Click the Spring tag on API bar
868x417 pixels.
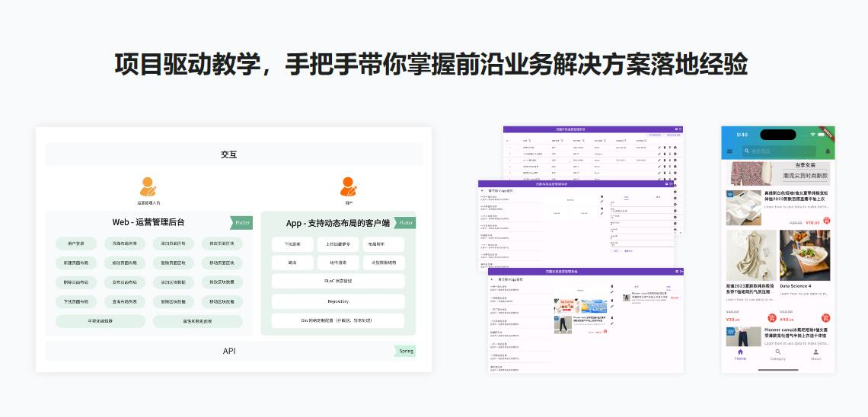[406, 351]
